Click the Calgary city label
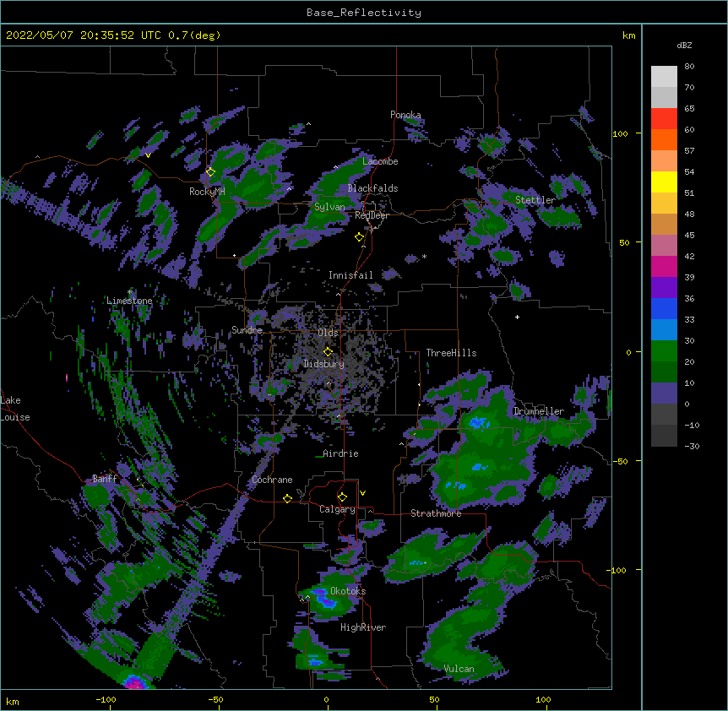 click(x=337, y=509)
